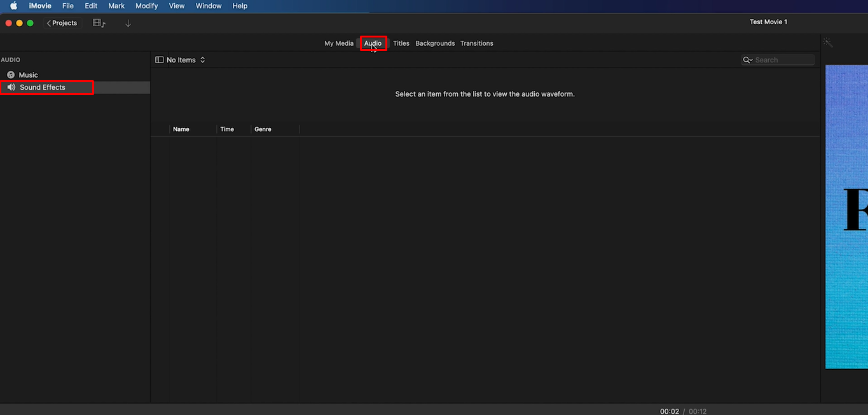Open the Mark menu
Viewport: 868px width, 415px height.
(116, 6)
